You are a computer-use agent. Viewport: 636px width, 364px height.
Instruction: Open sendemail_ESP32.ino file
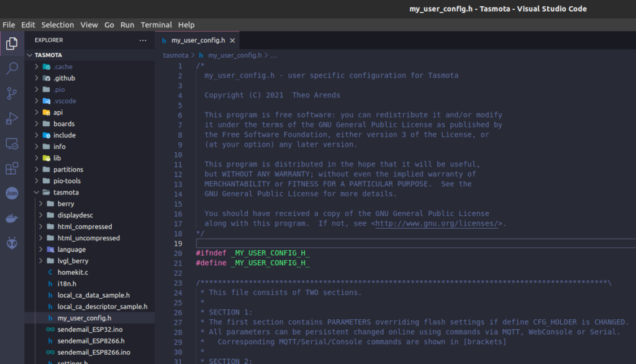tap(89, 329)
